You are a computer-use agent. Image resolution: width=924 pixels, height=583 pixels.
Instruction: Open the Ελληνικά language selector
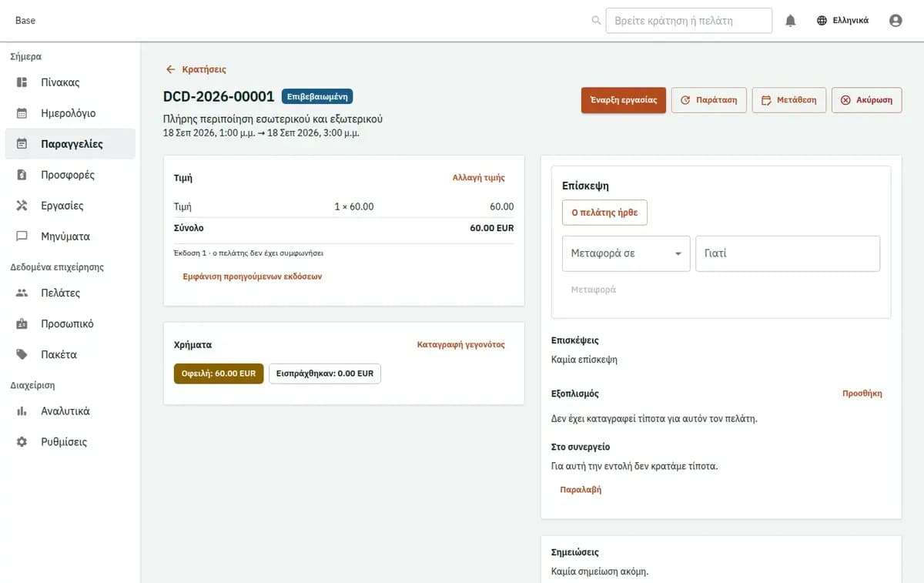[842, 21]
